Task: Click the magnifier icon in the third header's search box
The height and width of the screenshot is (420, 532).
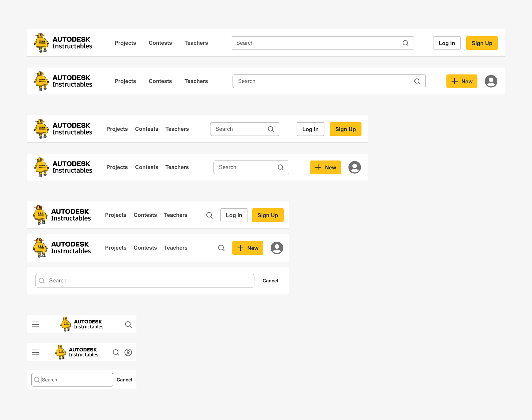Action: pos(271,129)
